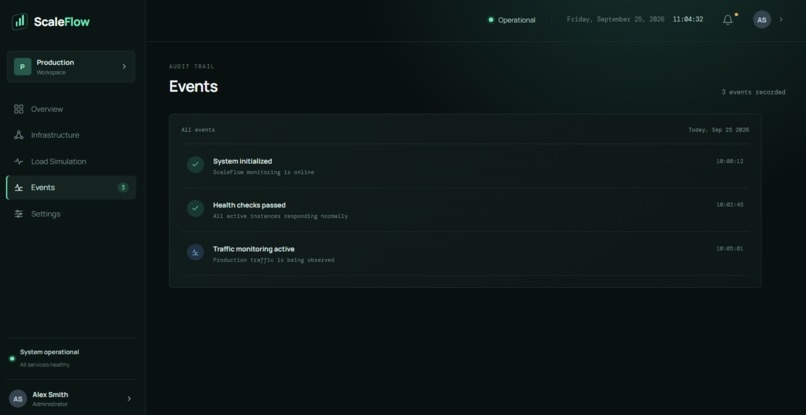Expand the top-bar account menu chevron
This screenshot has height=415, width=806.
pos(781,20)
